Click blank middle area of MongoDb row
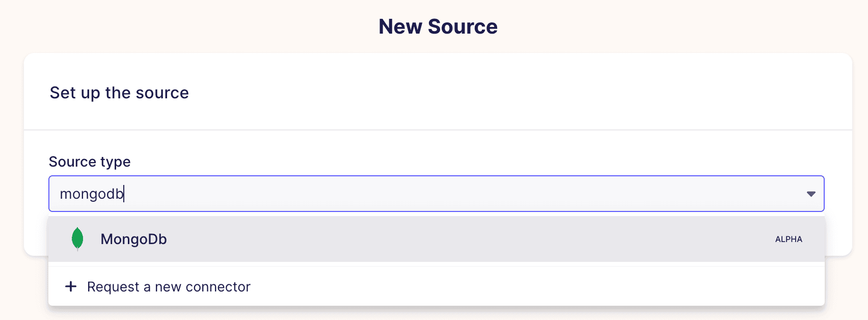The width and height of the screenshot is (868, 320). (x=458, y=239)
